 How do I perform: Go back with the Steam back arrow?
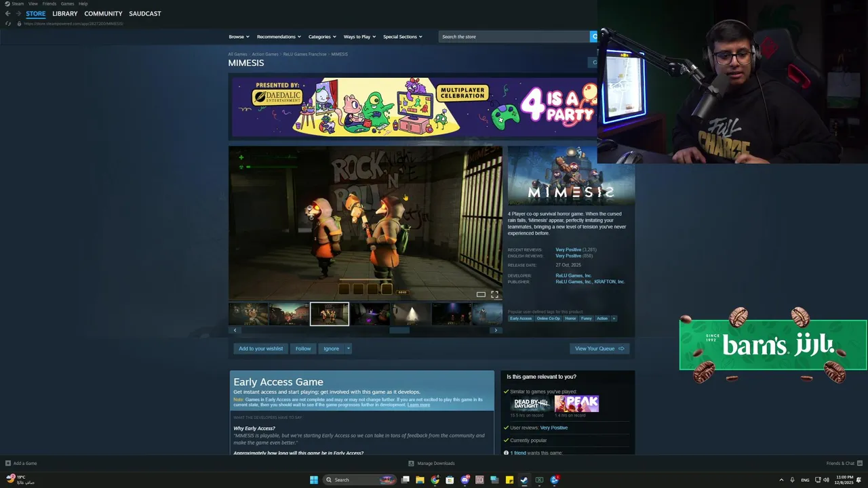point(7,14)
